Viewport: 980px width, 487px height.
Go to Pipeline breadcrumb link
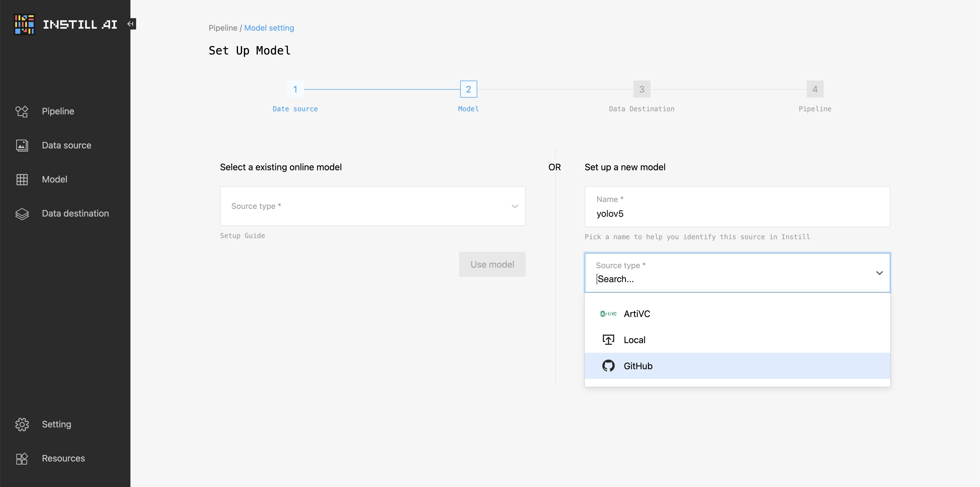(x=223, y=28)
